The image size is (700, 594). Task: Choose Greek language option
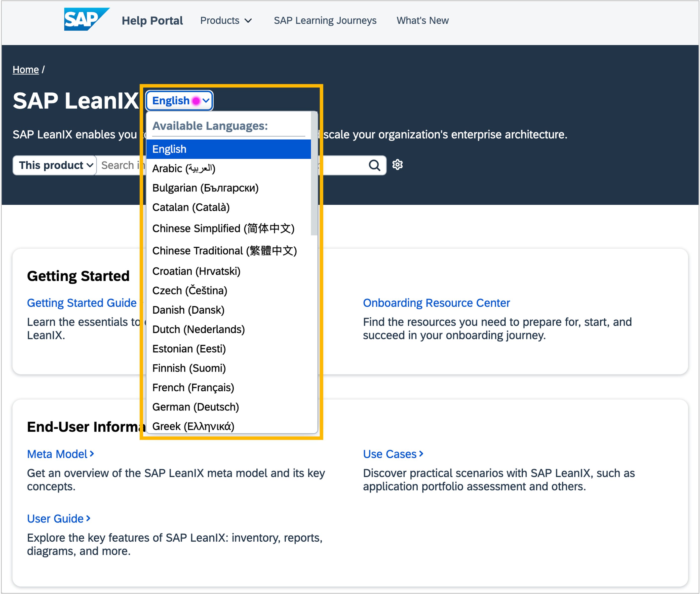[x=228, y=426]
